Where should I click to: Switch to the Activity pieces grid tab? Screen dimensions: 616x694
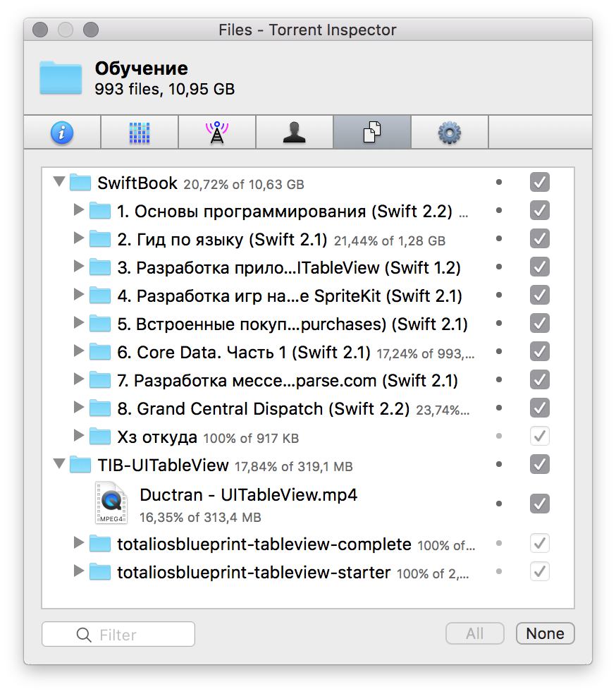point(140,133)
